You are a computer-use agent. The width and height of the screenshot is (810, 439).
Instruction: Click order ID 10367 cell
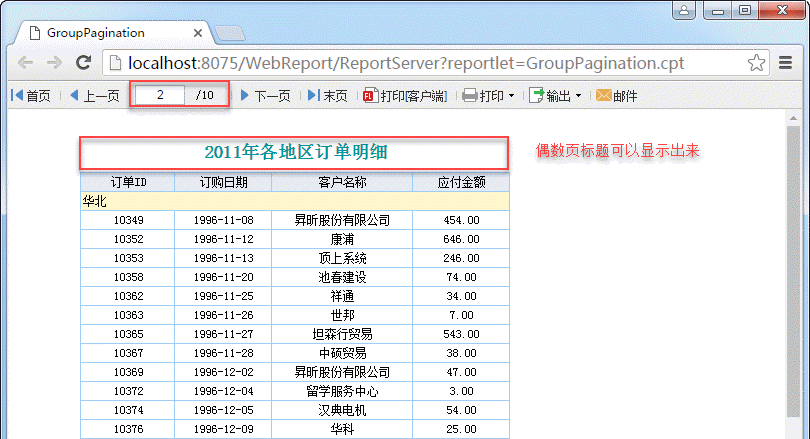128,353
